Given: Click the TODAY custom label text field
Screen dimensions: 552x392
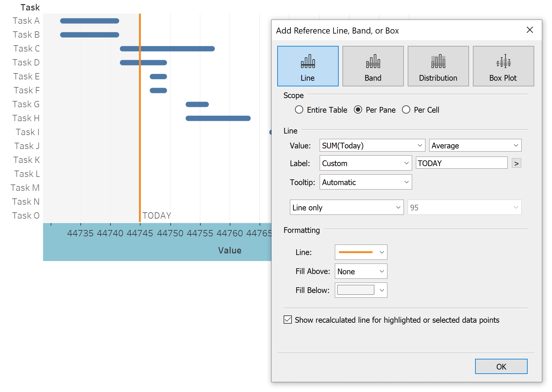Looking at the screenshot, I should tap(461, 163).
